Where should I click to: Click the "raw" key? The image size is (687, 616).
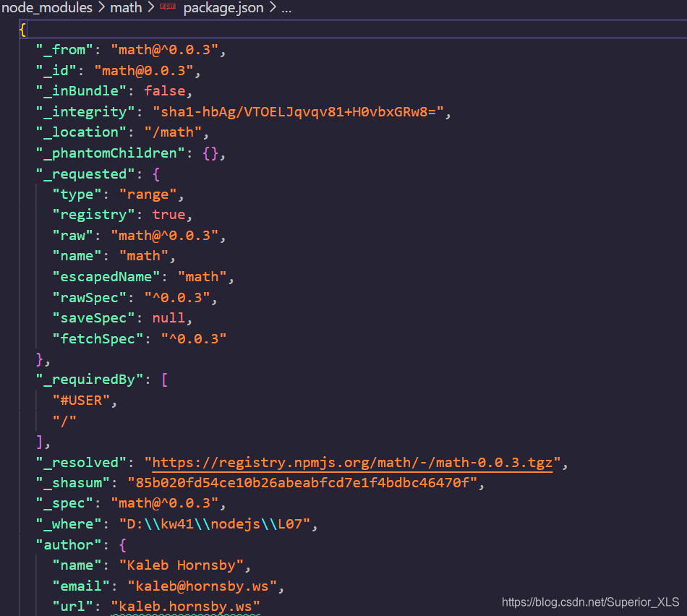(73, 236)
